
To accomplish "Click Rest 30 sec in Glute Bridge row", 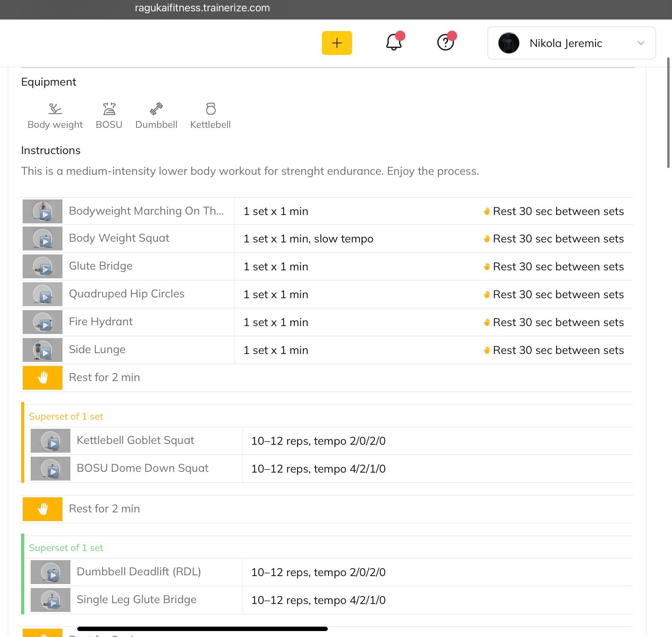I will [x=558, y=267].
